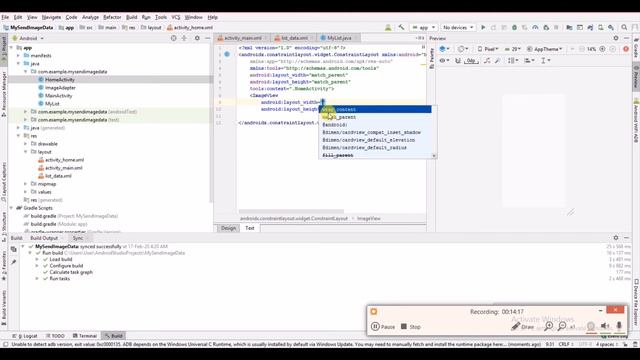The height and width of the screenshot is (360, 640).
Task: Click the orientation icon in Preview toolbar
Action: click(462, 49)
